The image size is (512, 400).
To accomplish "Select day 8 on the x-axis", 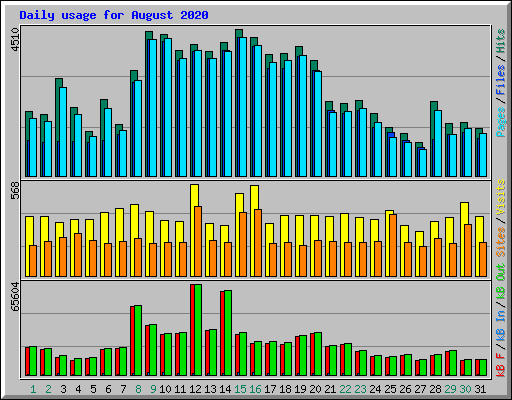I will [138, 389].
